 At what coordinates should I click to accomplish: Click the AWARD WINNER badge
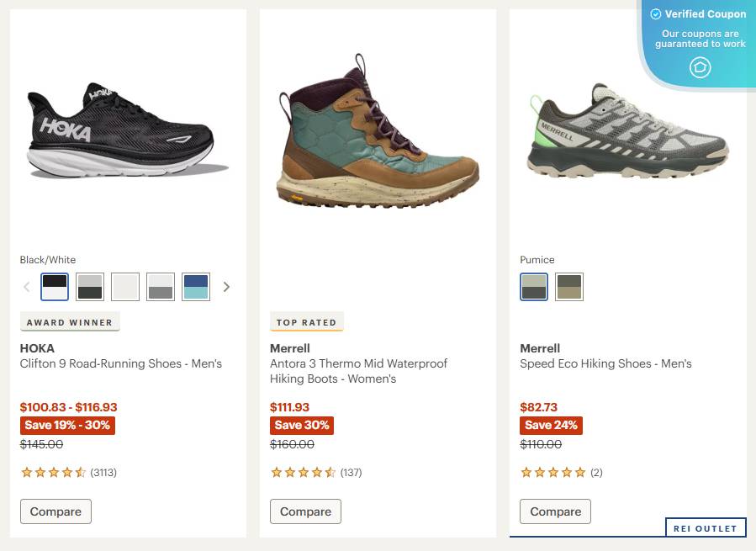point(70,321)
